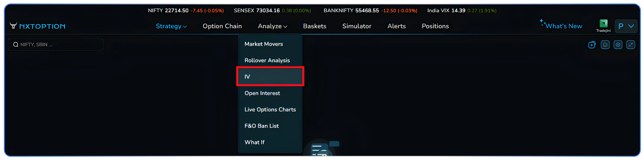Image resolution: width=644 pixels, height=160 pixels.
Task: Open the Option Chain page
Action: 222,26
